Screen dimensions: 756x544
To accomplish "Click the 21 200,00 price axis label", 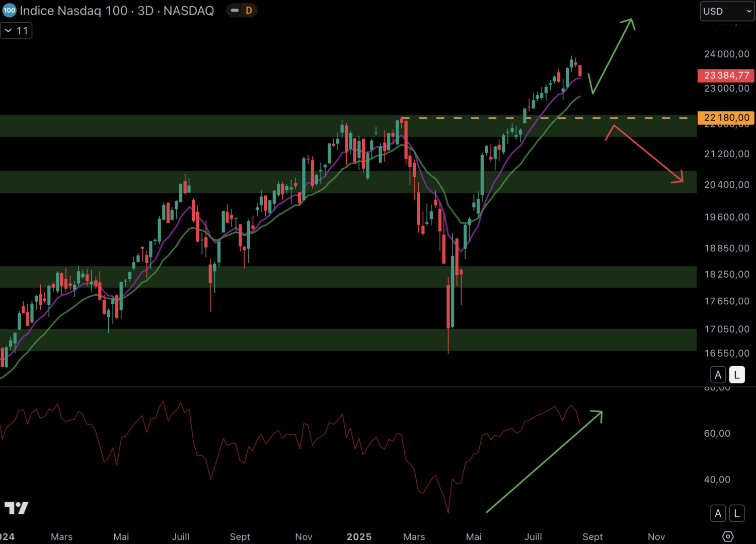I will pyautogui.click(x=727, y=154).
